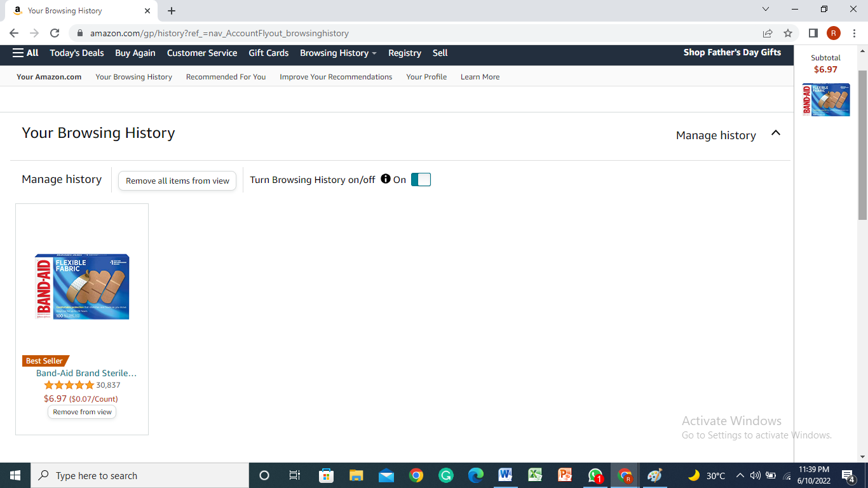Launch Microsoft Edge from taskbar
The width and height of the screenshot is (868, 488).
coord(476,475)
